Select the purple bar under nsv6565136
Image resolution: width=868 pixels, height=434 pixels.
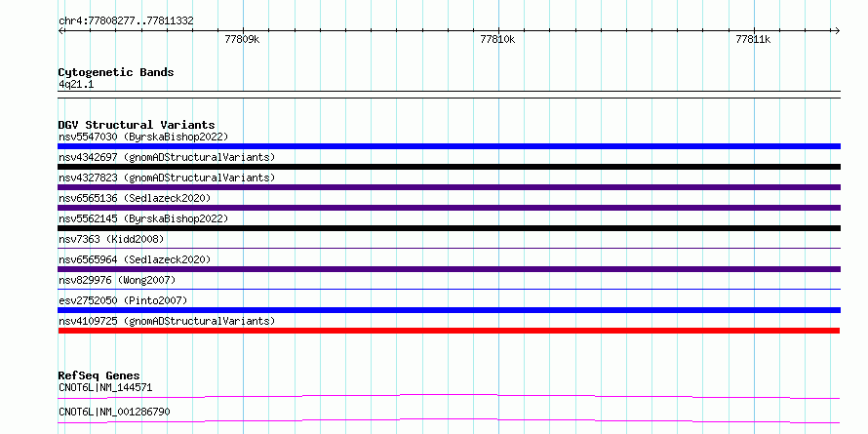point(449,208)
